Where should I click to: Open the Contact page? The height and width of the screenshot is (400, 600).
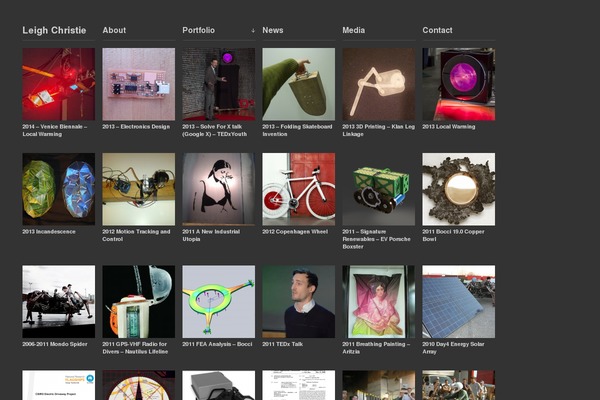point(437,30)
